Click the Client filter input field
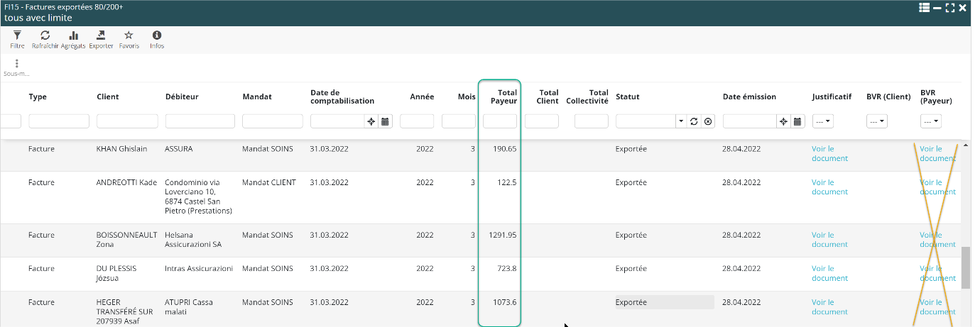 coord(127,121)
